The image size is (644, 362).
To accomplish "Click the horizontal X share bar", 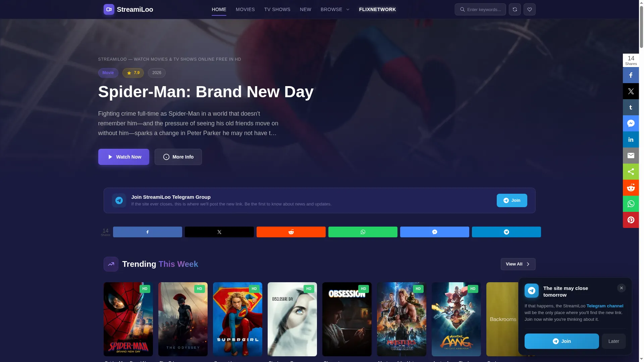I will click(x=219, y=232).
